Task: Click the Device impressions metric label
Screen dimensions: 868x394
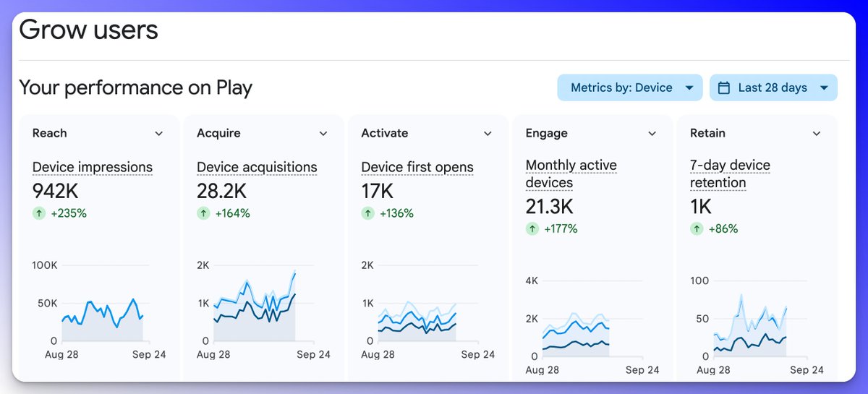Action: pyautogui.click(x=93, y=167)
